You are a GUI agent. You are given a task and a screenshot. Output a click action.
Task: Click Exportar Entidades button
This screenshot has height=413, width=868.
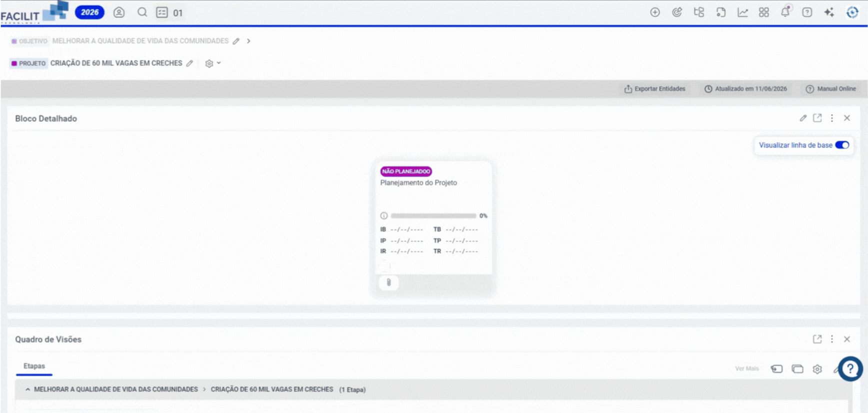[654, 89]
